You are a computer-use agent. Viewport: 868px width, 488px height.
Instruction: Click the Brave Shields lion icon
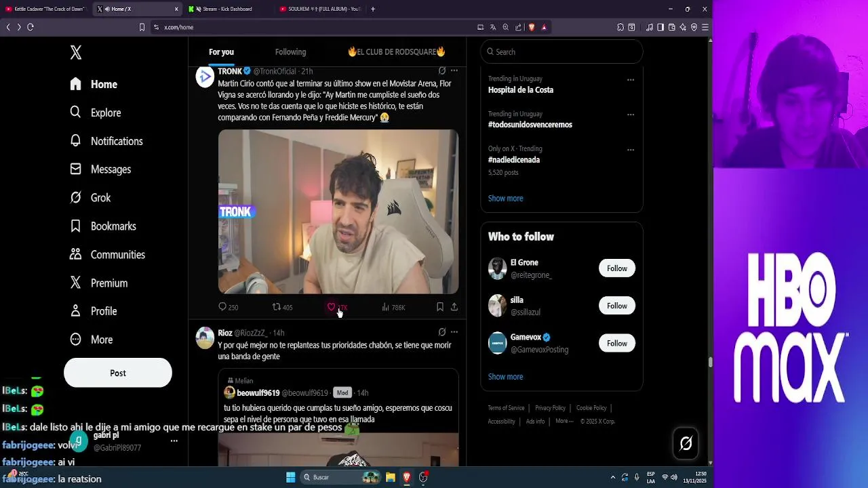click(x=532, y=27)
